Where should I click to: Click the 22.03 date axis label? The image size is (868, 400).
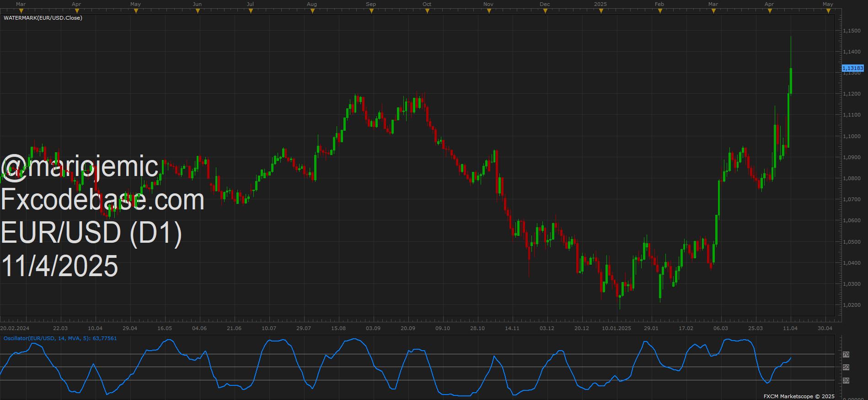60,328
